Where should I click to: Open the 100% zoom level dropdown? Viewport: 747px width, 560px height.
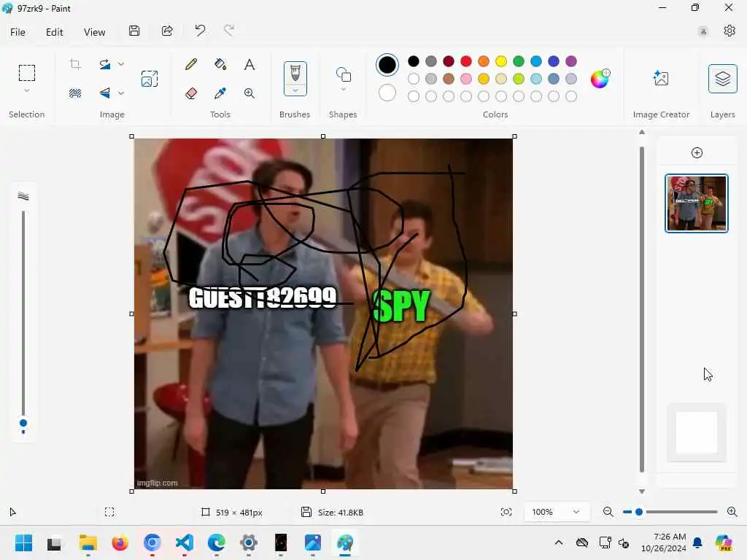click(x=557, y=512)
